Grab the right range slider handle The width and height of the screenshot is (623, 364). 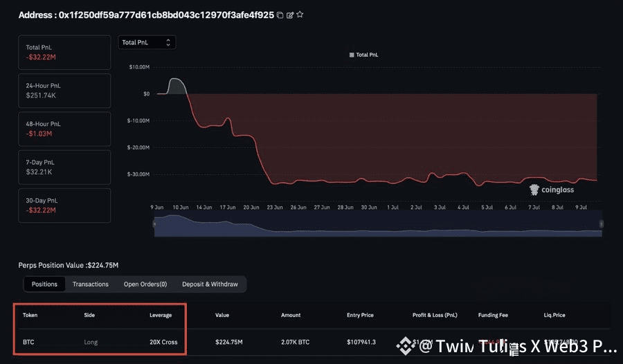(x=602, y=224)
